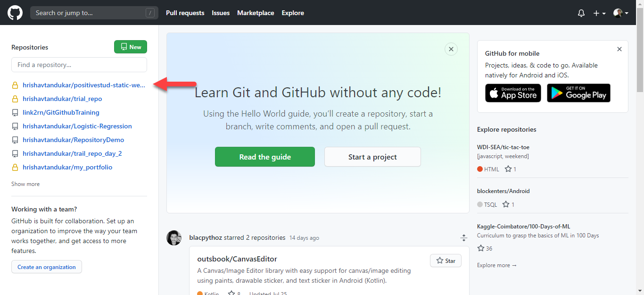The height and width of the screenshot is (295, 644).
Task: Click the '14 days ago' timestamp
Action: (x=304, y=238)
